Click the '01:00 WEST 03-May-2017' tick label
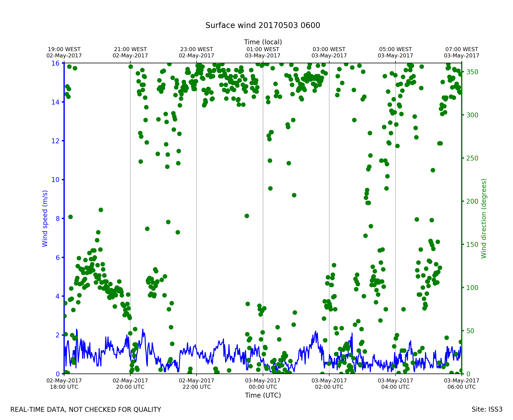513x420 pixels. point(263,52)
